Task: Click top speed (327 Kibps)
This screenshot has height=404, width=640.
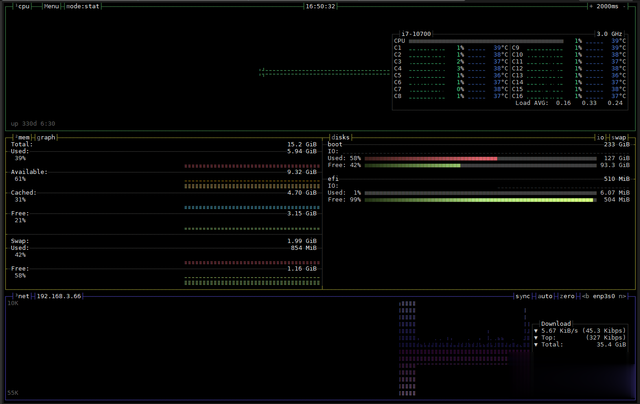Action: [x=606, y=338]
